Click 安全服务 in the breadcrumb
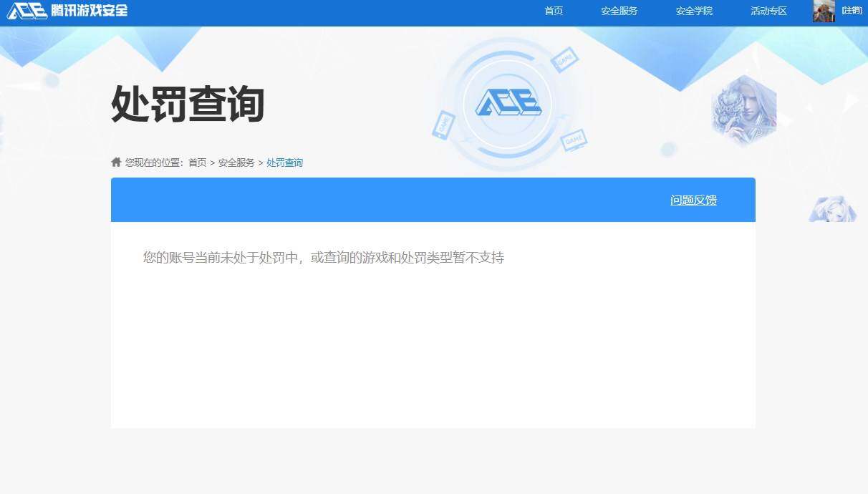 click(x=237, y=163)
